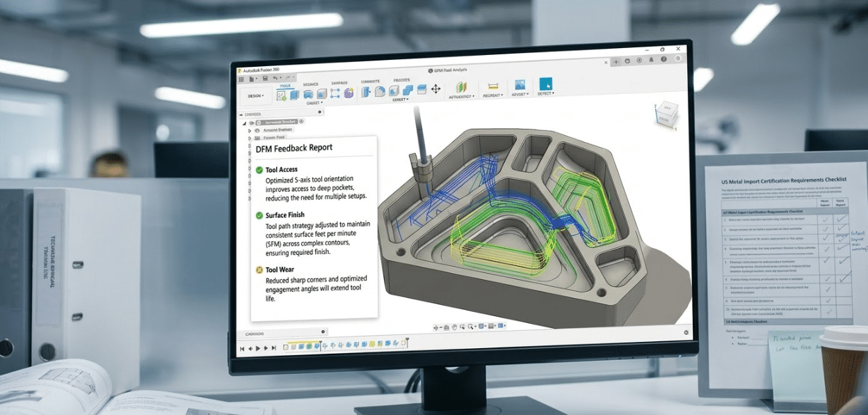The width and height of the screenshot is (868, 415).
Task: Select the blue highlighted tool on ribbon's right
Action: pyautogui.click(x=545, y=85)
